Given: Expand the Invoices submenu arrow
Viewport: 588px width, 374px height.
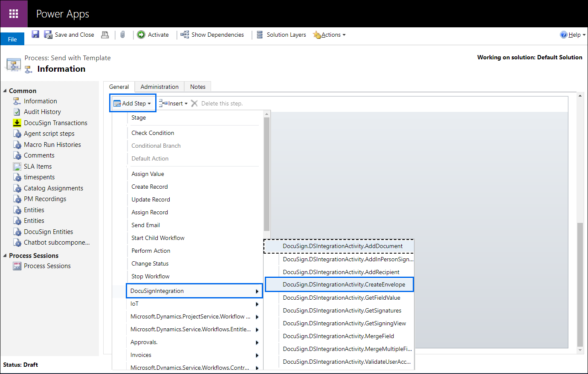Looking at the screenshot, I should pos(257,355).
